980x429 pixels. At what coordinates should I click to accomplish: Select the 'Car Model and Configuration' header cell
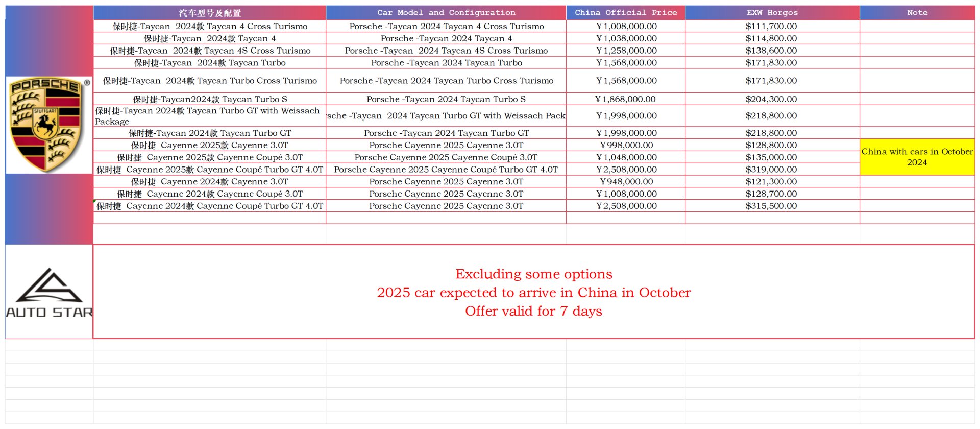coord(446,13)
